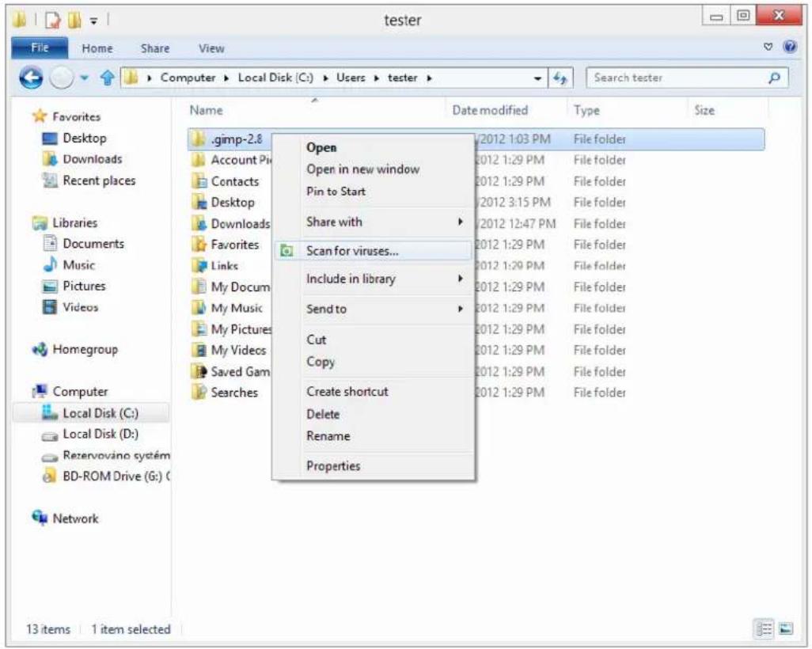Sort by Size column header

pos(704,110)
